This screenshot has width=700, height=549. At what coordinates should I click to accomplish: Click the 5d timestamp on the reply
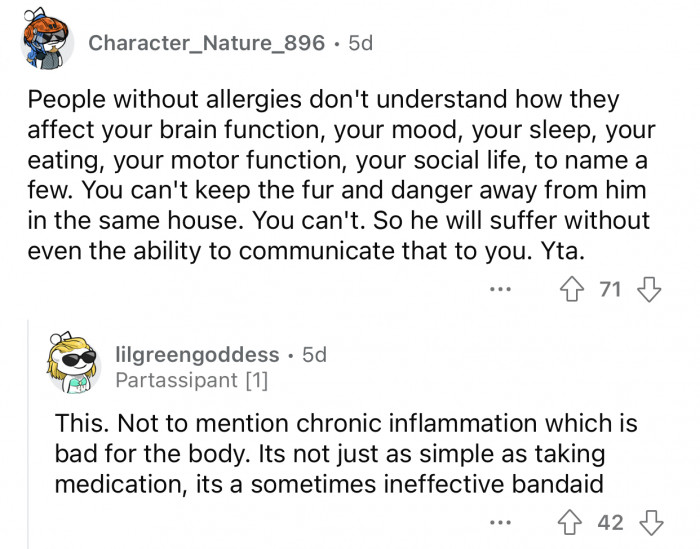[x=314, y=355]
